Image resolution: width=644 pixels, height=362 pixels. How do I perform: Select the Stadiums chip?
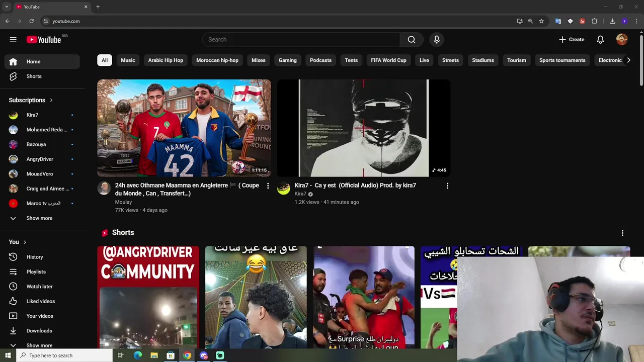483,60
